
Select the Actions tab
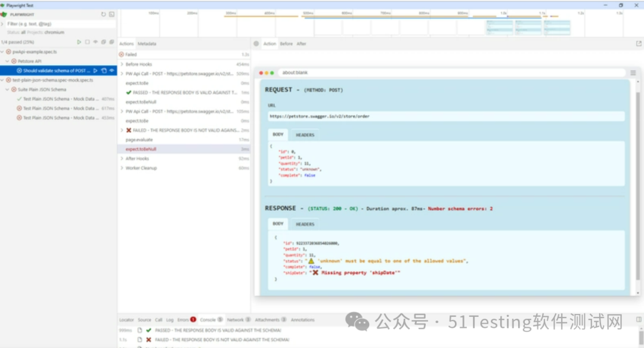(x=126, y=44)
